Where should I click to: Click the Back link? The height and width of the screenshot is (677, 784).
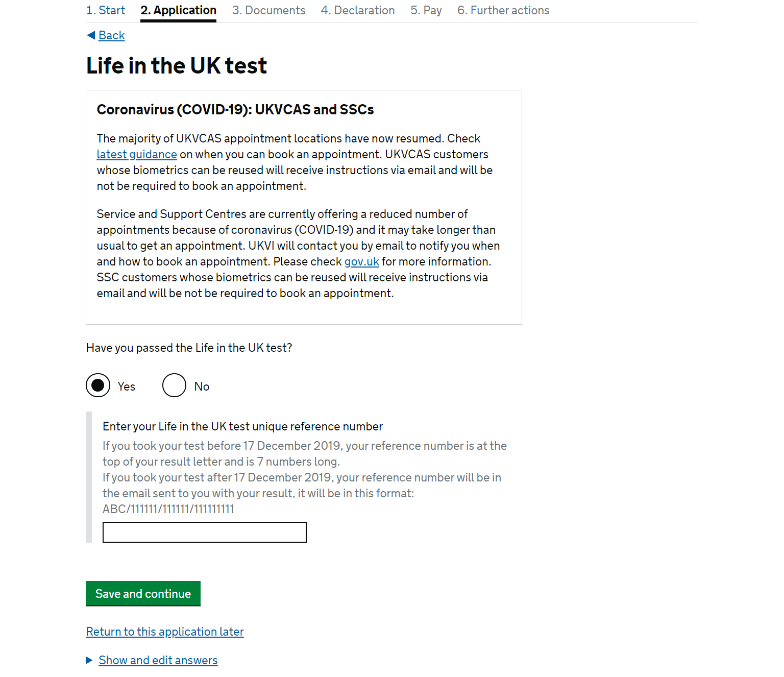(112, 35)
